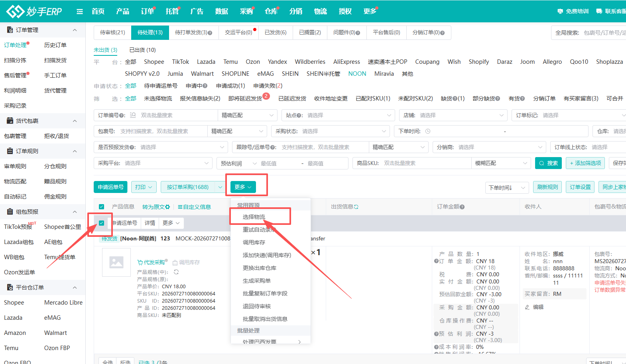Click the 搜索 search button
Viewport: 626px width, 364px height.
point(548,163)
